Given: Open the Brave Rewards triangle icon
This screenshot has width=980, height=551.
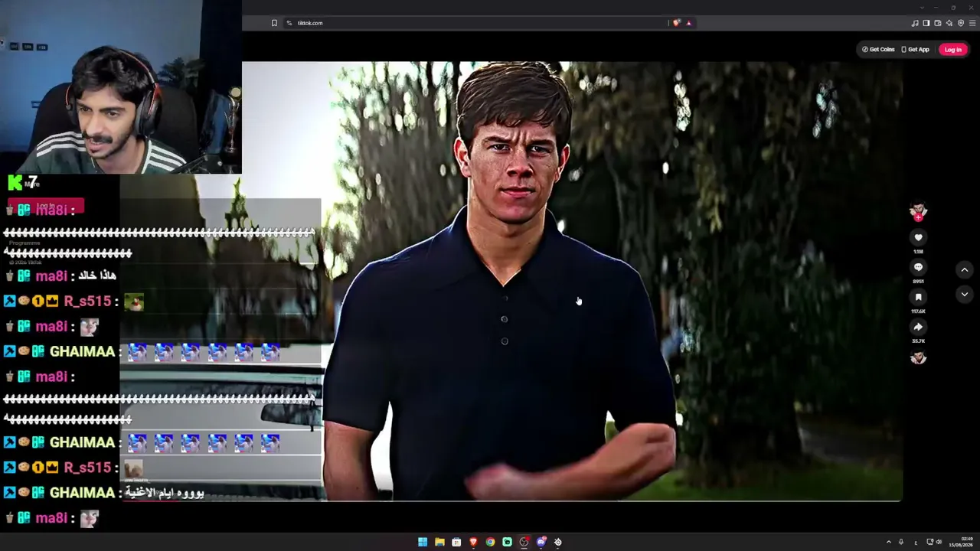Looking at the screenshot, I should 688,23.
